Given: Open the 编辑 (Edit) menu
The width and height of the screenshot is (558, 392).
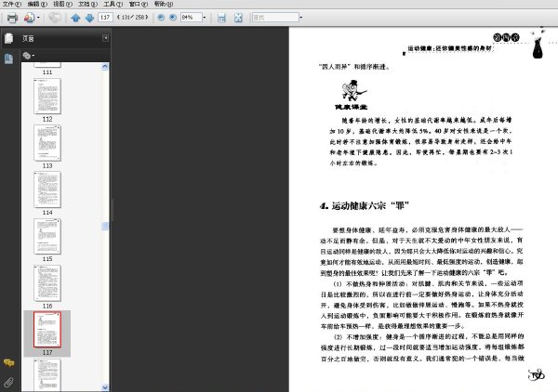Looking at the screenshot, I should 37,5.
